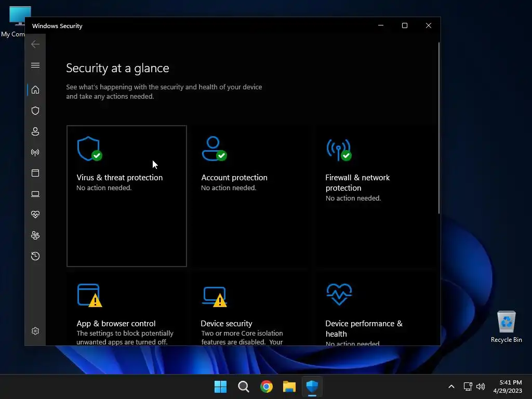Open Protection history clock sidebar icon
532x399 pixels.
point(35,256)
